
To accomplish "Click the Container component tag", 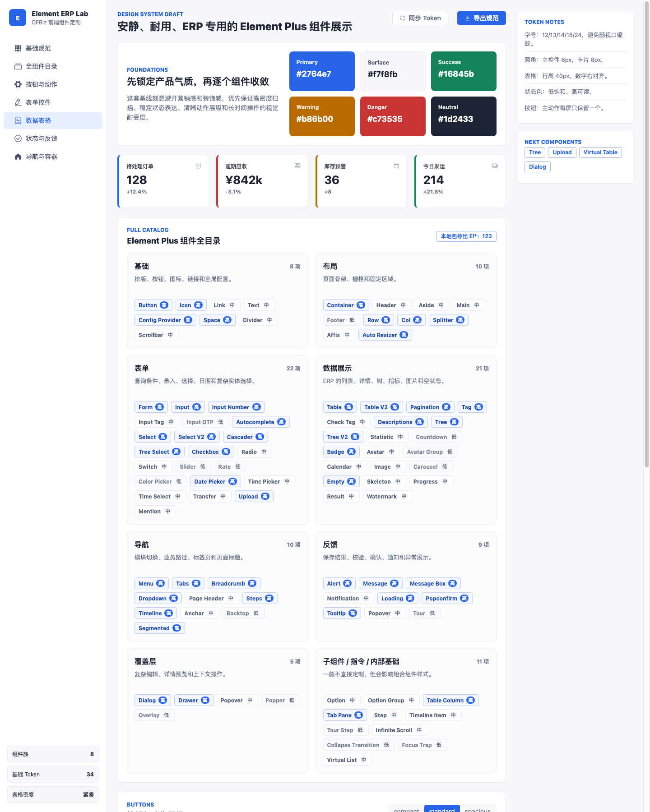I will [x=346, y=305].
